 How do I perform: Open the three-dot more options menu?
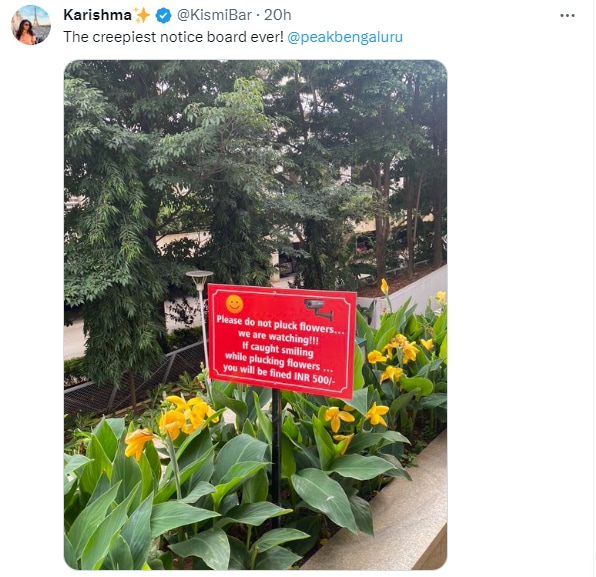click(x=567, y=16)
